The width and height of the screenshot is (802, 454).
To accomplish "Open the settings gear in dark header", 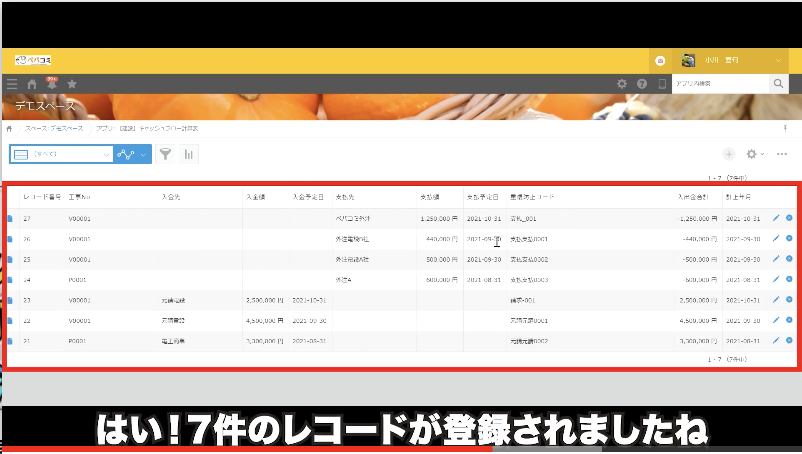I will (x=622, y=84).
